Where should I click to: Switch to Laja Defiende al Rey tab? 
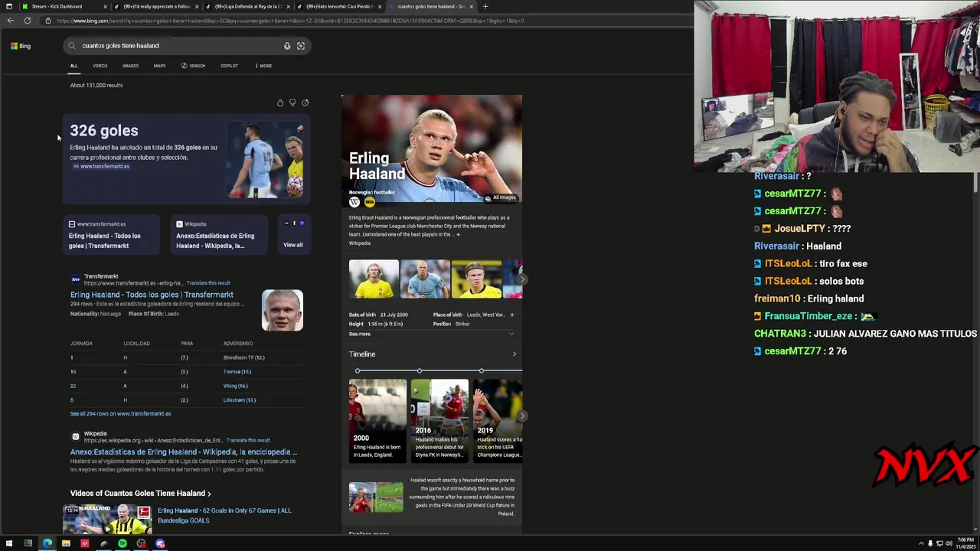[x=248, y=6]
